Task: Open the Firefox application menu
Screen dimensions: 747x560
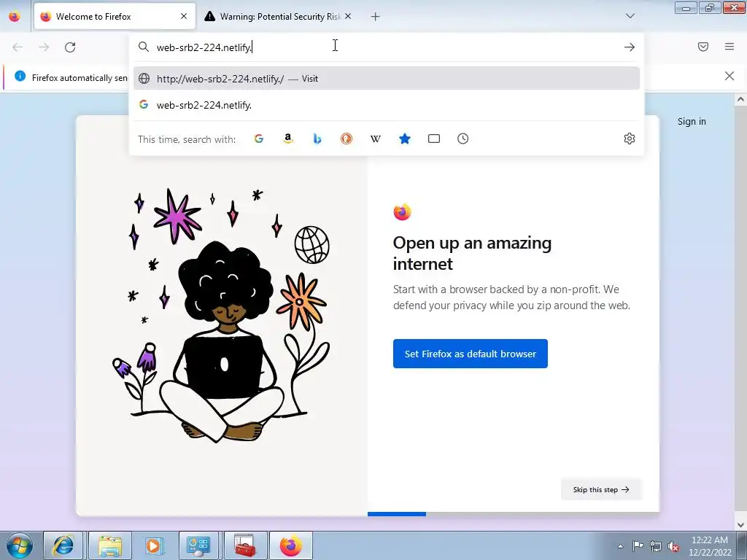Action: pyautogui.click(x=729, y=47)
